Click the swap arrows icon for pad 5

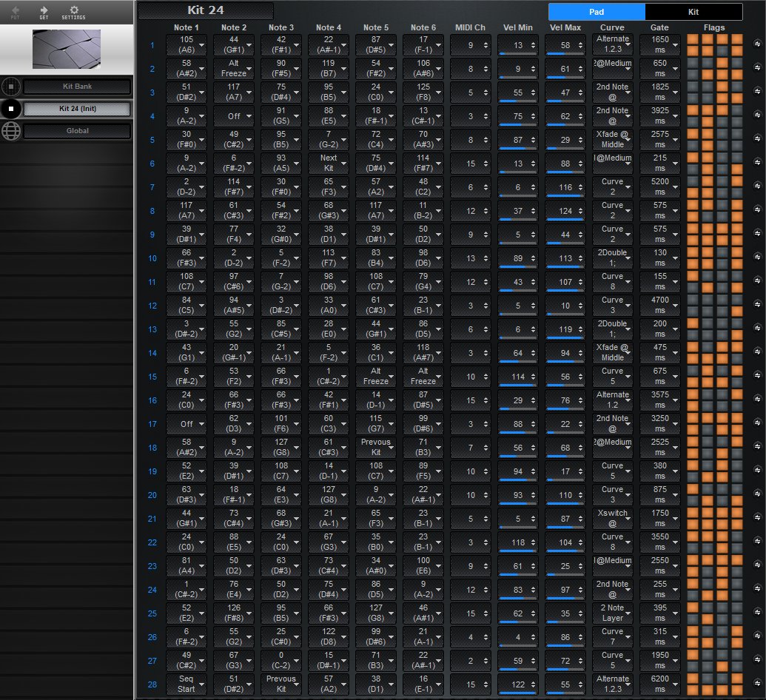pyautogui.click(x=757, y=139)
